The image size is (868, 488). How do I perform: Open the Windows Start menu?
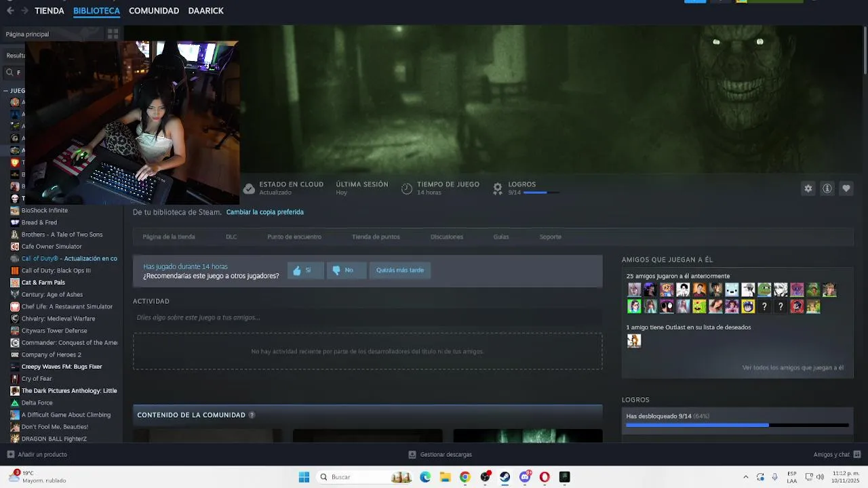pyautogui.click(x=304, y=477)
